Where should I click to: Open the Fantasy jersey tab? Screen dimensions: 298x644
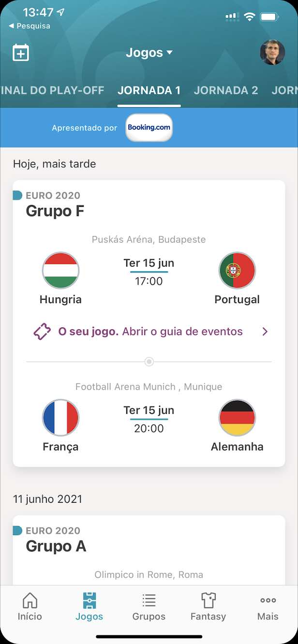(208, 607)
